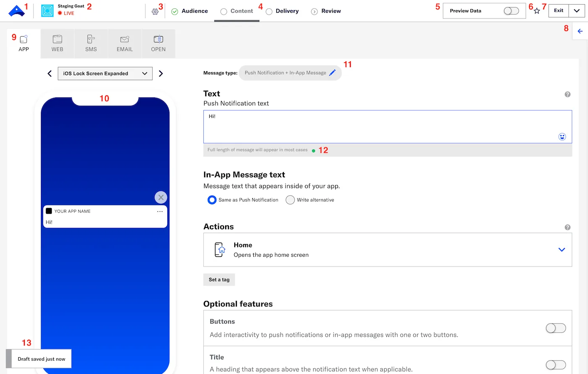The height and width of the screenshot is (374, 588).
Task: Click the help icon next to Actions
Action: point(567,227)
